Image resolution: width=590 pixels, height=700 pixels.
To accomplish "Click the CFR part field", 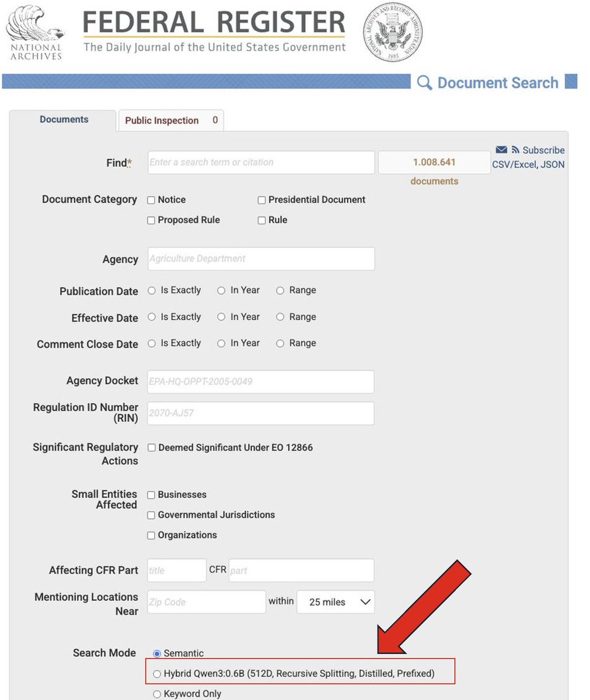I will (301, 570).
